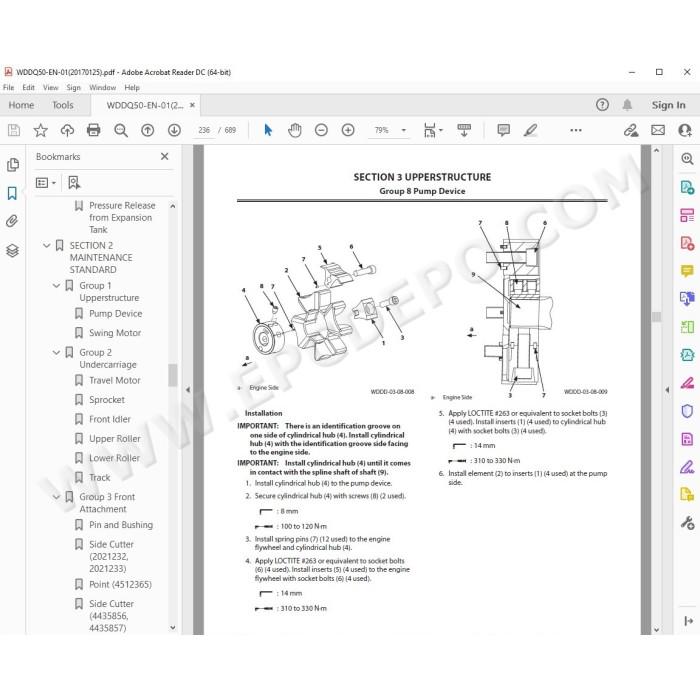
Task: Click the bookmarks panel scrollbar thumb
Action: (x=173, y=375)
